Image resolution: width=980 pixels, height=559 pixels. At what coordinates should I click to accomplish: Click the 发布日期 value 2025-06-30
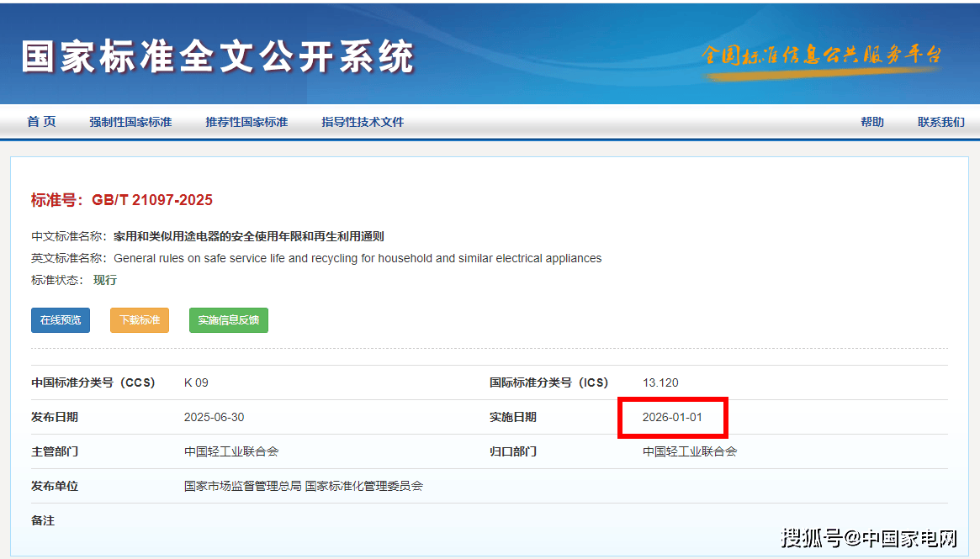point(214,417)
